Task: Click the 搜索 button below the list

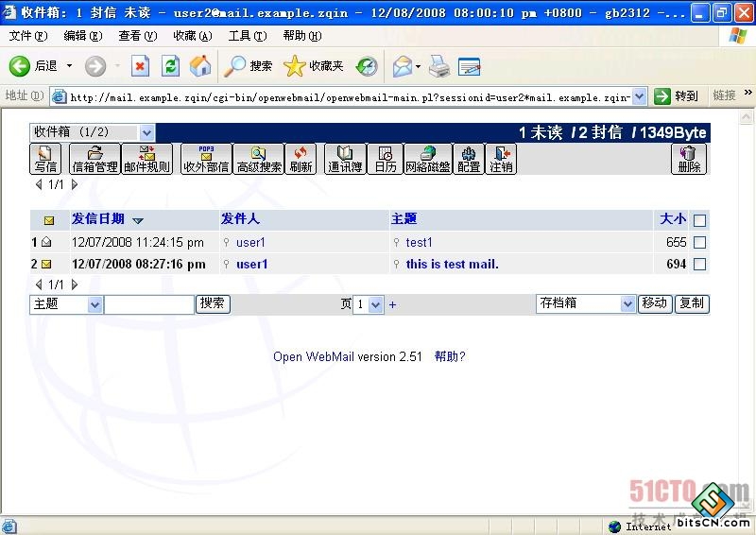Action: pyautogui.click(x=213, y=304)
